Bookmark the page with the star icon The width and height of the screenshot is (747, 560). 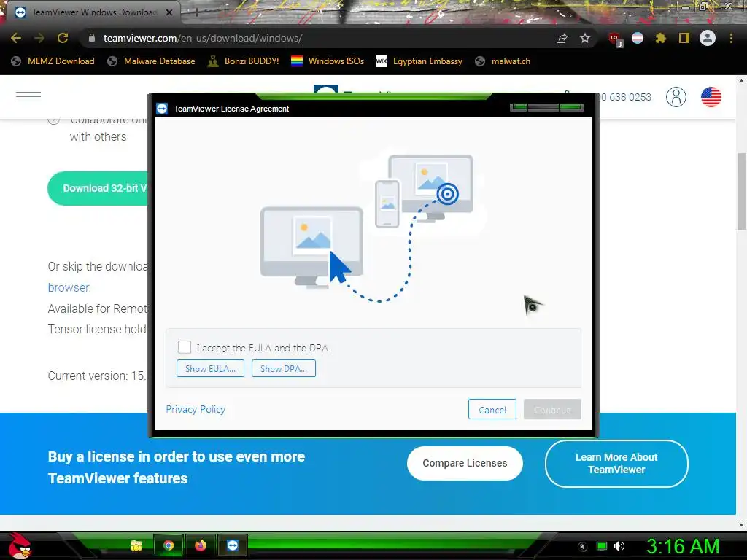[x=585, y=38]
